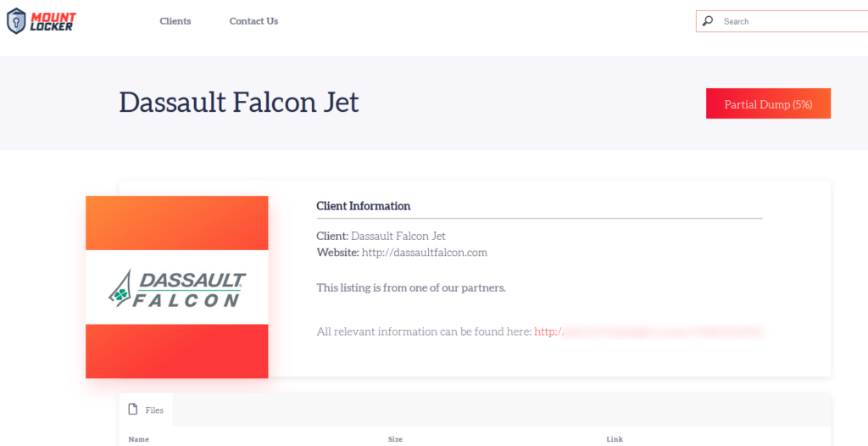Click the dassaultfalcon.com website URL
The height and width of the screenshot is (446, 868).
pyautogui.click(x=424, y=253)
